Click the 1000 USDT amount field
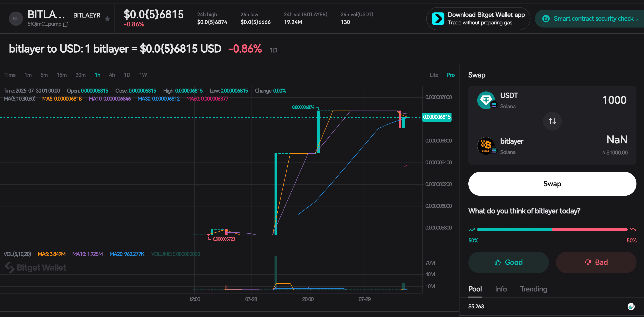 (x=614, y=100)
